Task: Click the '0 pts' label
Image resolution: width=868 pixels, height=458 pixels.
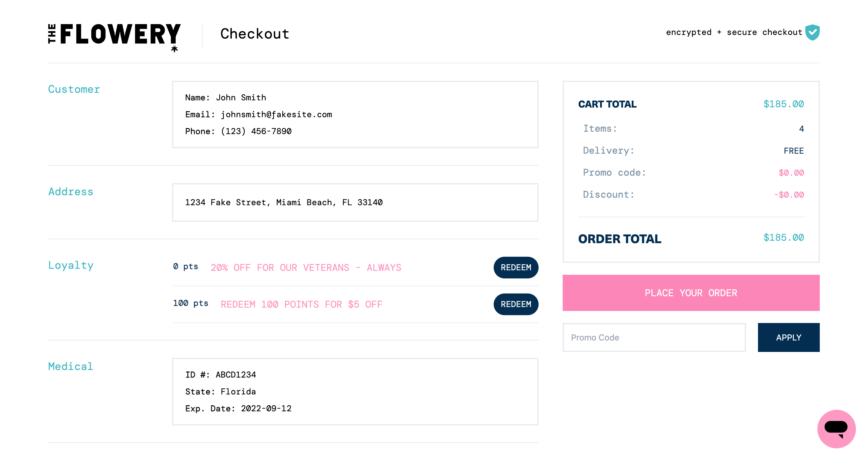Action: click(x=185, y=266)
